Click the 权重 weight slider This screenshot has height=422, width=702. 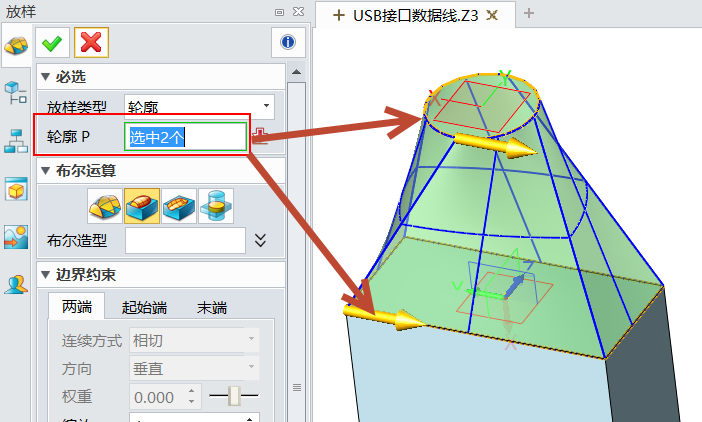(234, 396)
